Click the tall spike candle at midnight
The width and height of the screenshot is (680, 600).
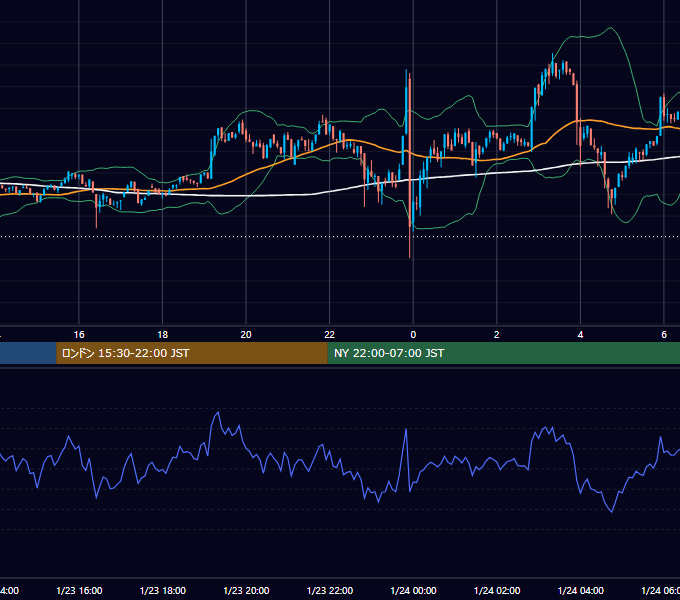pos(409,165)
